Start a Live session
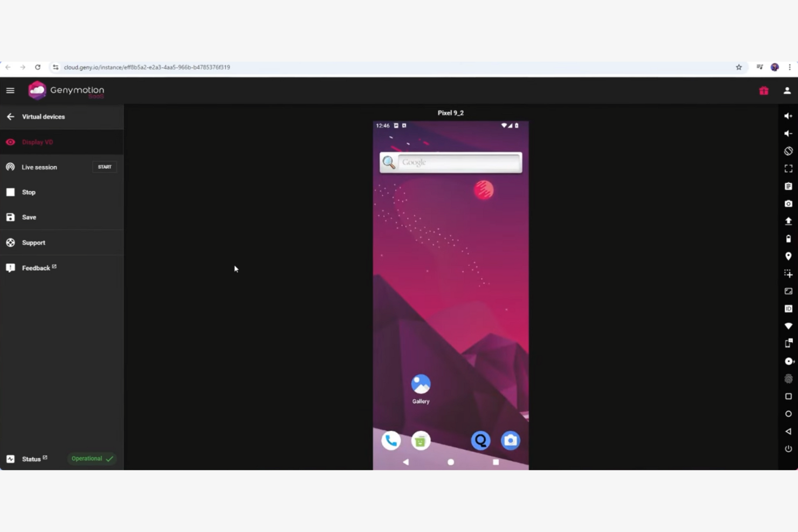 coord(104,167)
